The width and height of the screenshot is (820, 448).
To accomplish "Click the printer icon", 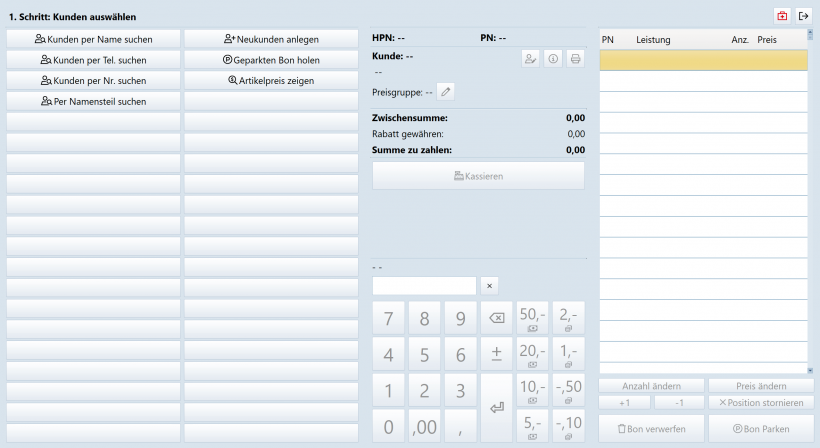I will point(575,59).
